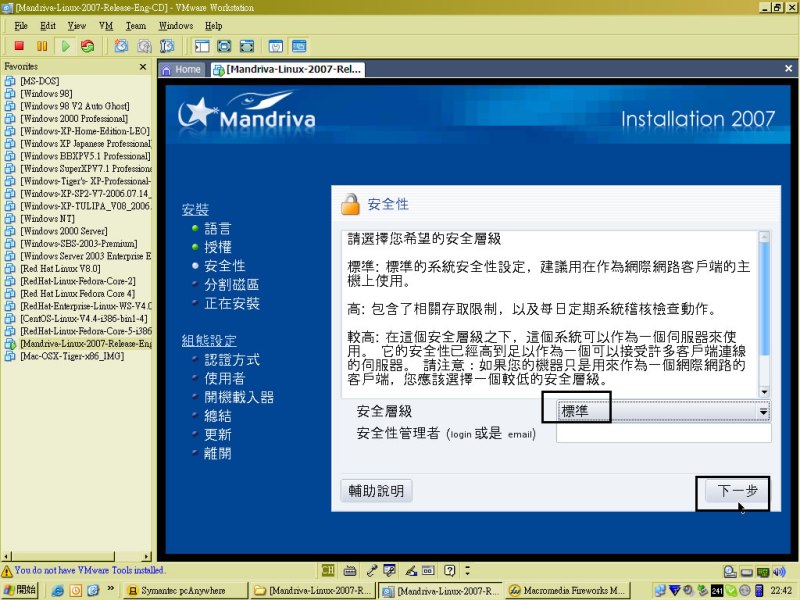Click the Favorites horizontal scrollbar right arrow
The width and height of the screenshot is (800, 600).
pyautogui.click(x=147, y=556)
